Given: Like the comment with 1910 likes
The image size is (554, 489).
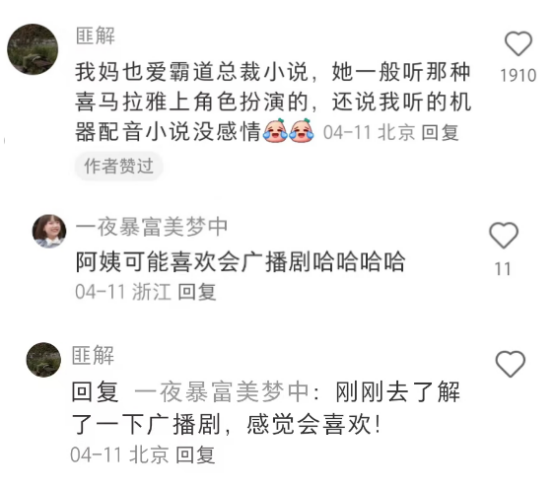Looking at the screenshot, I should click(x=518, y=44).
